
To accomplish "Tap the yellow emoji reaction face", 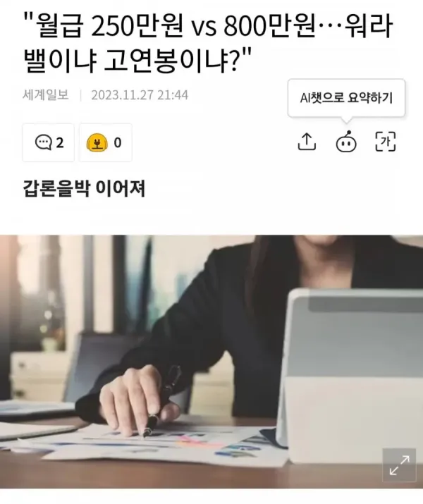I will [x=97, y=142].
